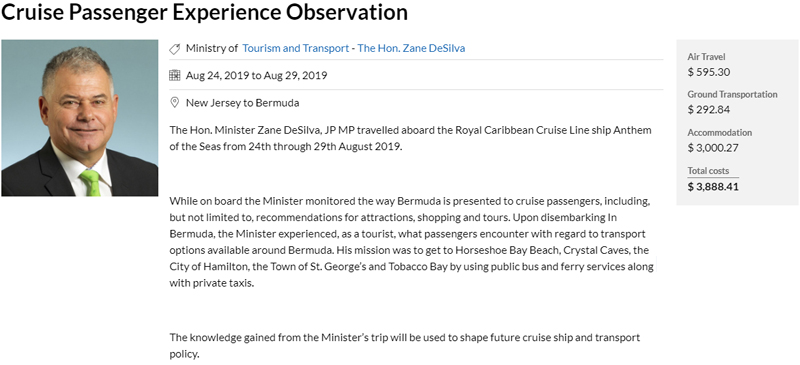Click the New Jersey to Bermuda location text
Screen dimensions: 800x365
coord(242,103)
